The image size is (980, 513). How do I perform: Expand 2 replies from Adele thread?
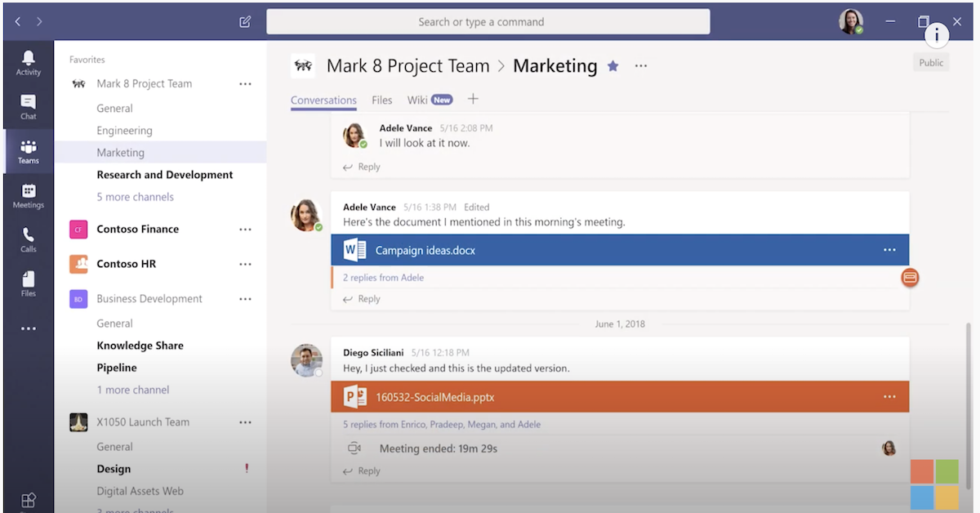point(383,278)
